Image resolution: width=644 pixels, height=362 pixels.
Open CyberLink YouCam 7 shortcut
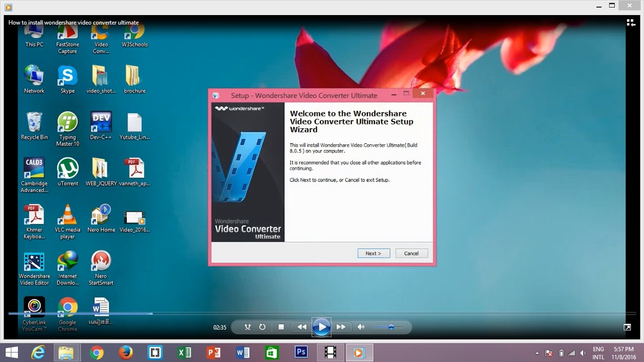point(34,314)
